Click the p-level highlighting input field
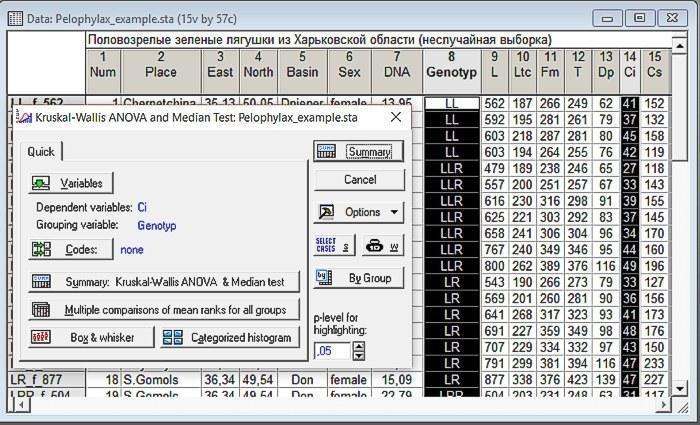 click(331, 350)
